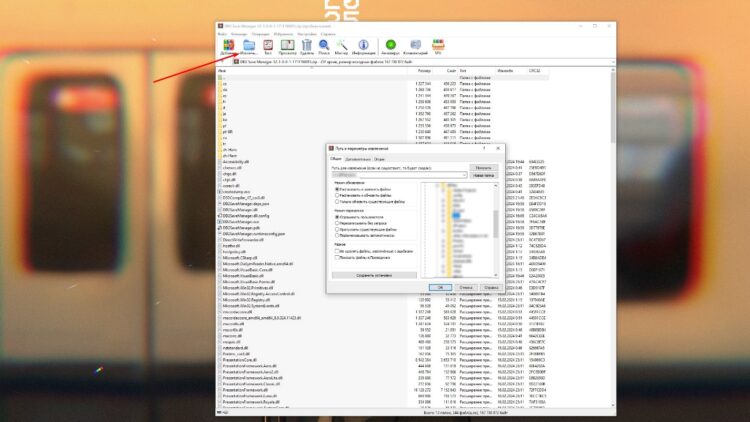Open the Find (Найти) magnifier tool
This screenshot has height=422, width=750.
324,46
